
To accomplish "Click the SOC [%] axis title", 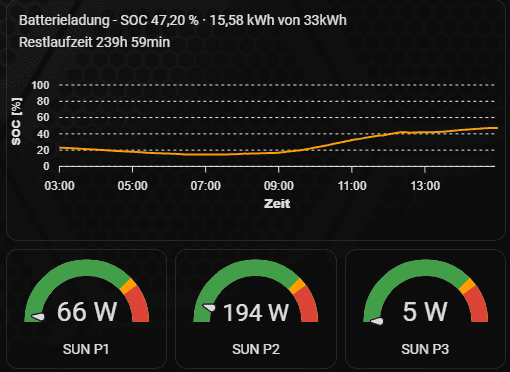I will pos(16,121).
